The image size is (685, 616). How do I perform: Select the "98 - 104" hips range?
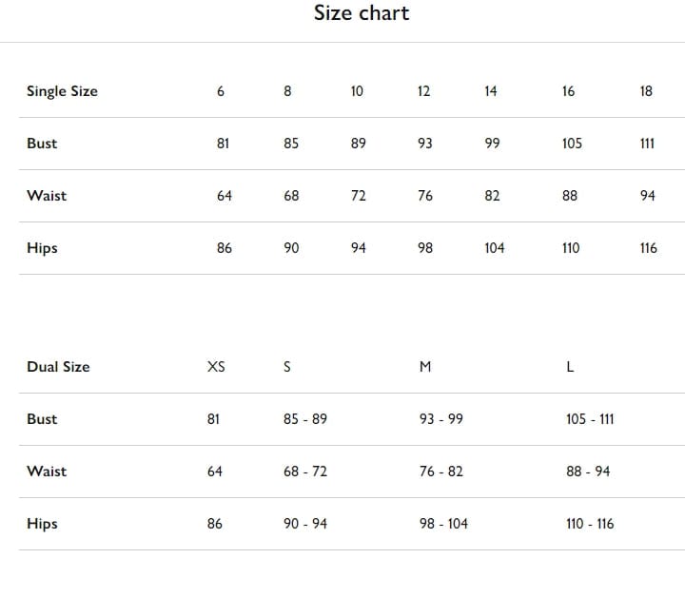[x=443, y=524]
